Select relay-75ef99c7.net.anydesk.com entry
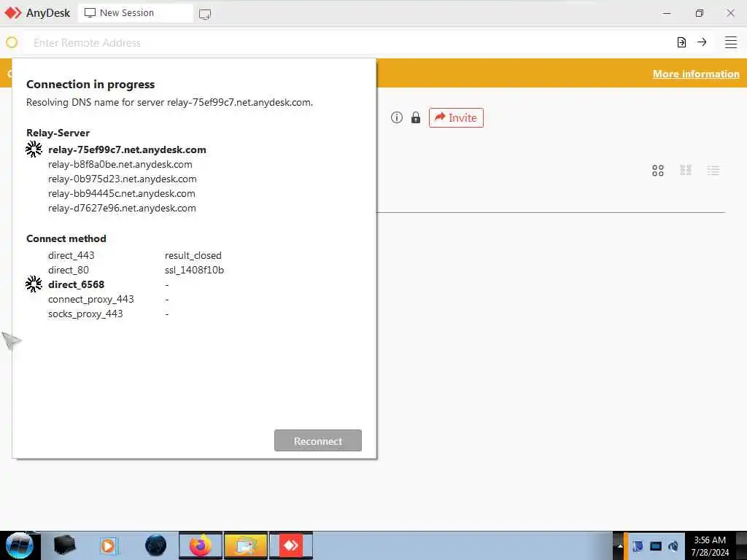Image resolution: width=747 pixels, height=560 pixels. [x=127, y=149]
